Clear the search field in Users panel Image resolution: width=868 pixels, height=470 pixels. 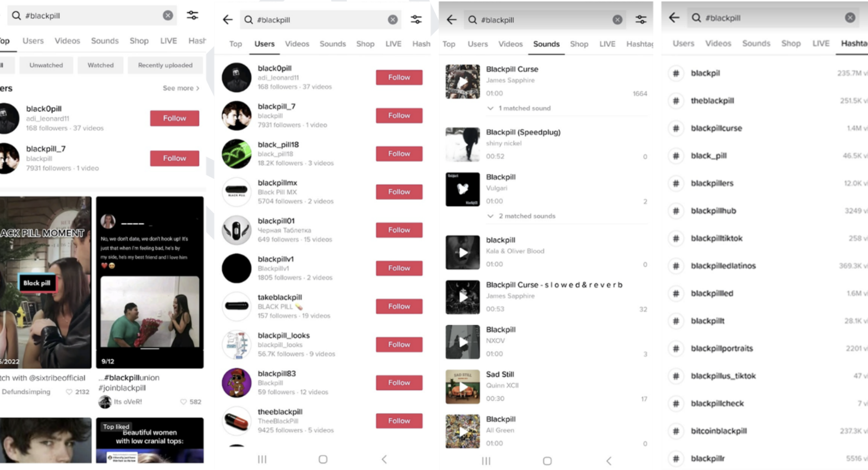393,20
